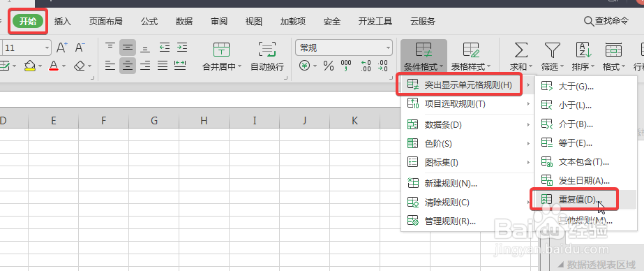Open 合并居中 dropdown arrow

[x=239, y=66]
